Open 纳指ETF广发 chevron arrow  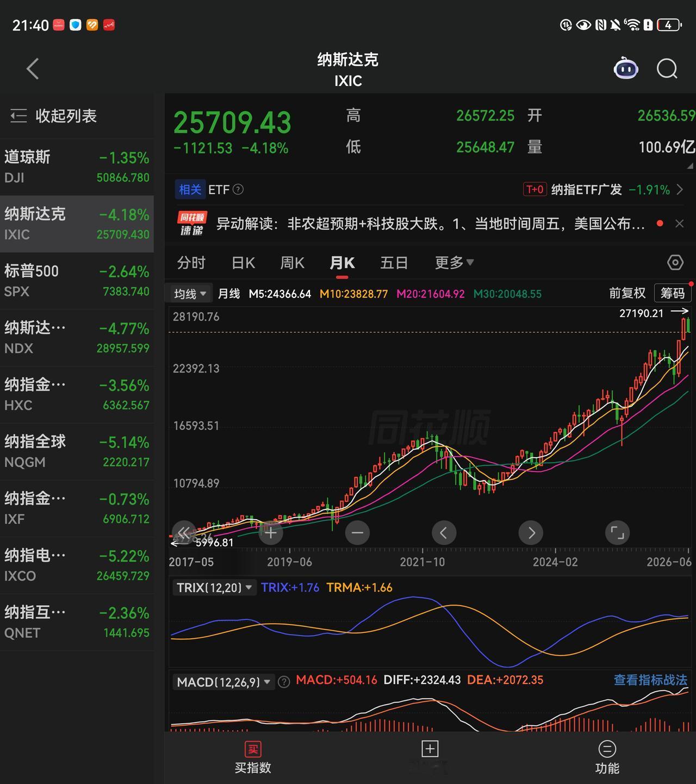point(680,189)
